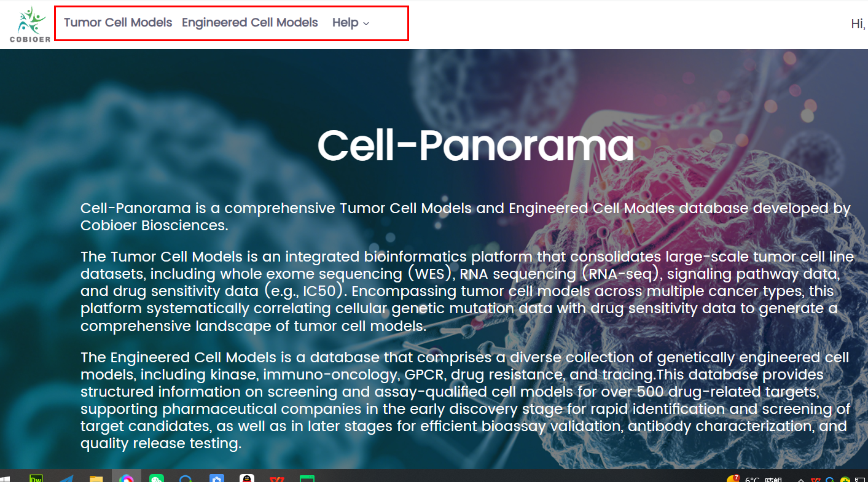
Task: Open the blue square app in taskbar
Action: point(216,478)
